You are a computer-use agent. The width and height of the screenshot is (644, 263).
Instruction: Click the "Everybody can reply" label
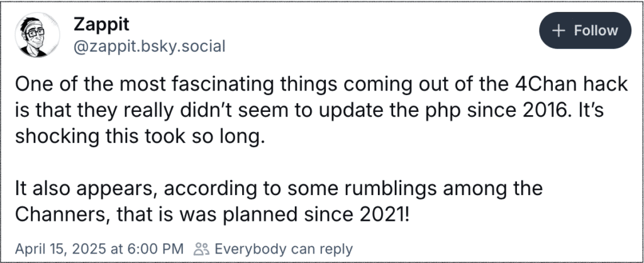click(x=284, y=248)
